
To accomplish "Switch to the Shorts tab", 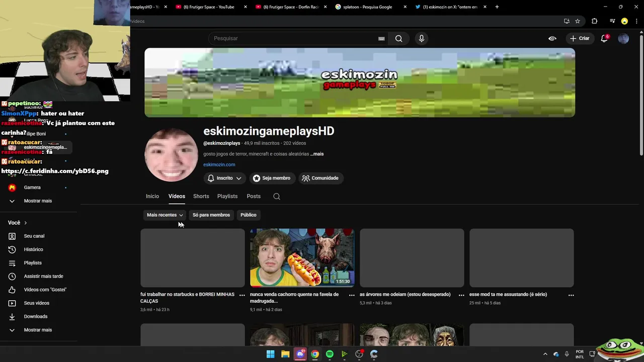I will (201, 196).
